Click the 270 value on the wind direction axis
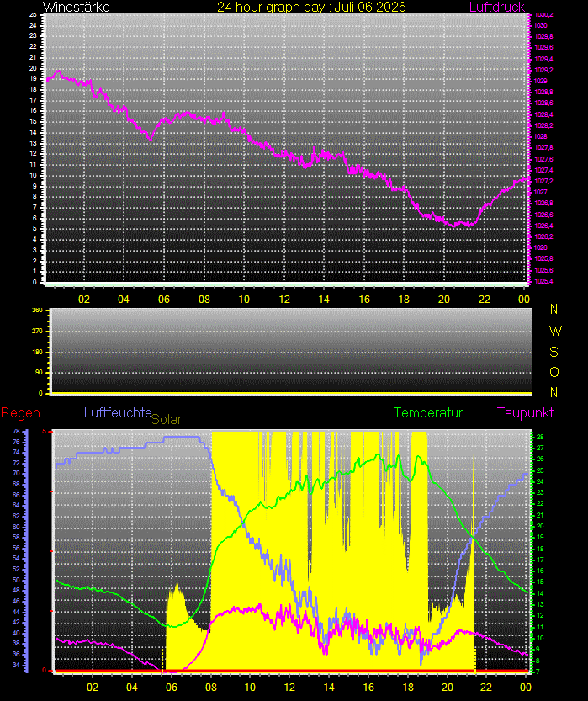 (37, 331)
